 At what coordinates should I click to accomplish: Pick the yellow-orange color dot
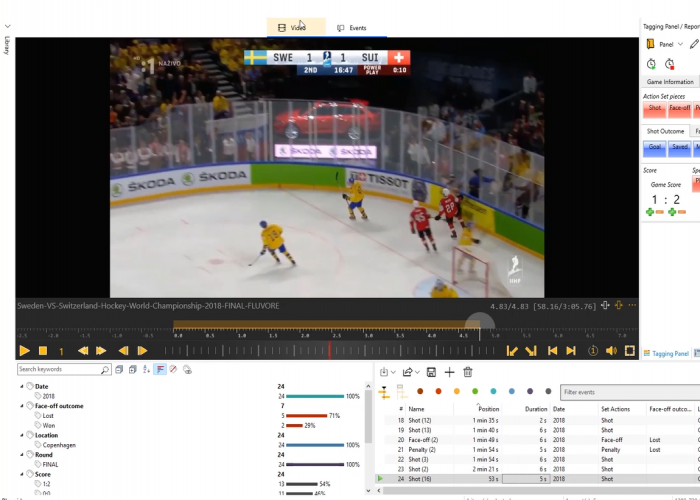point(457,392)
